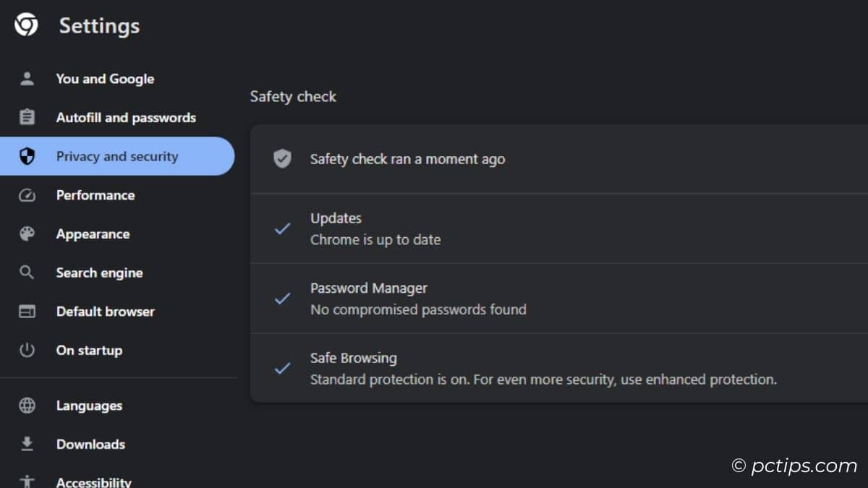Select the Performance speedometer icon
The height and width of the screenshot is (488, 868).
27,195
